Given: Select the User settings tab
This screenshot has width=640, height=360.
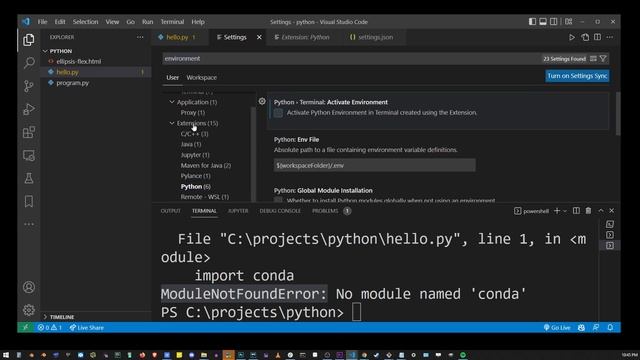Looking at the screenshot, I should 172,78.
